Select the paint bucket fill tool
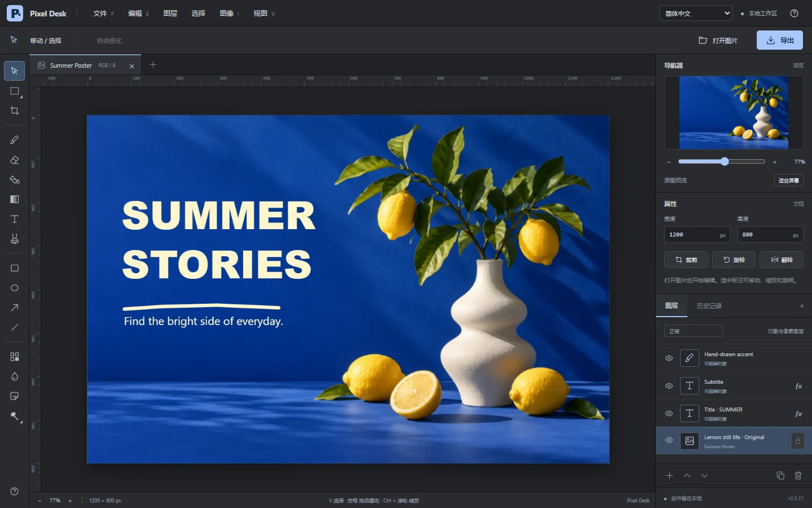The width and height of the screenshot is (812, 508). [x=15, y=179]
